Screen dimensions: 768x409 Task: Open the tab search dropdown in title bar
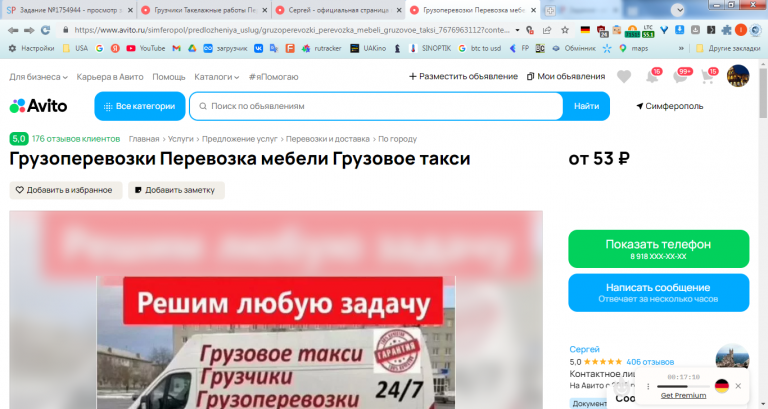click(677, 10)
